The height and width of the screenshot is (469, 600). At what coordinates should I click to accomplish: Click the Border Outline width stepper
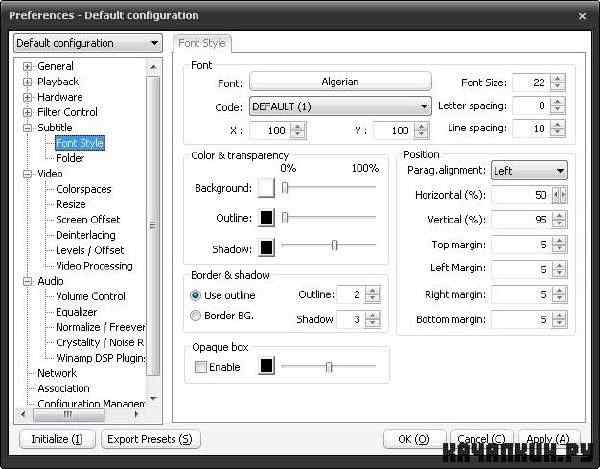[373, 295]
